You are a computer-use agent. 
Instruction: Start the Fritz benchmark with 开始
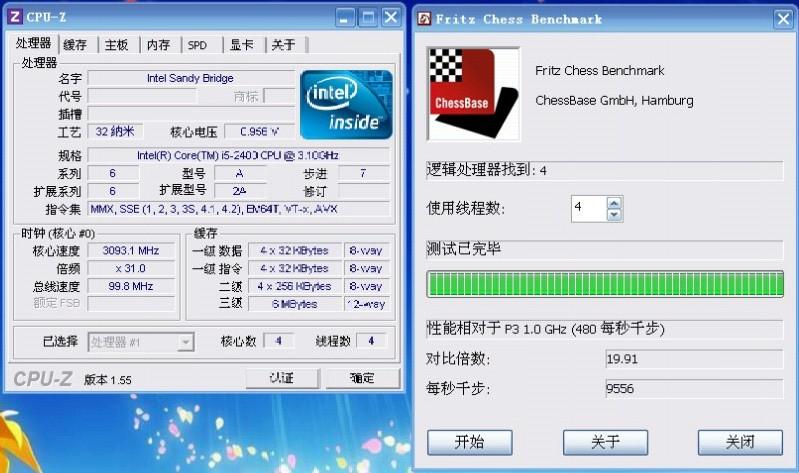point(469,442)
